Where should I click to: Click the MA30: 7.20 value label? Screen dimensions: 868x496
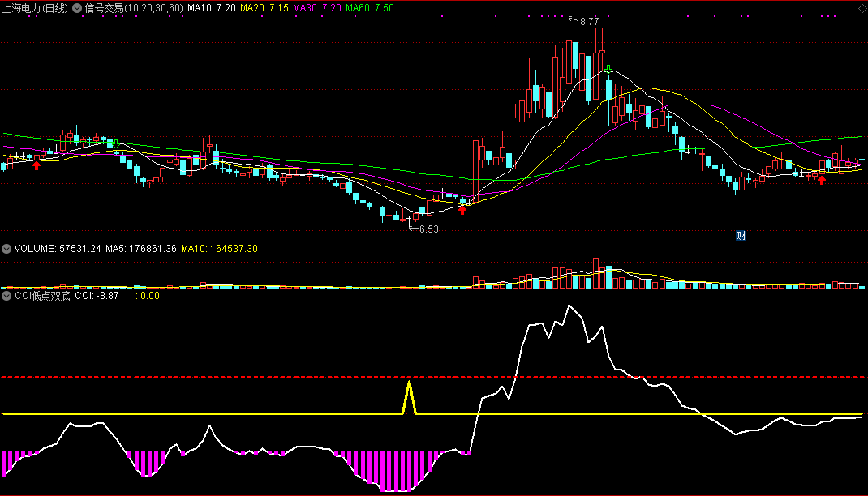tap(317, 8)
